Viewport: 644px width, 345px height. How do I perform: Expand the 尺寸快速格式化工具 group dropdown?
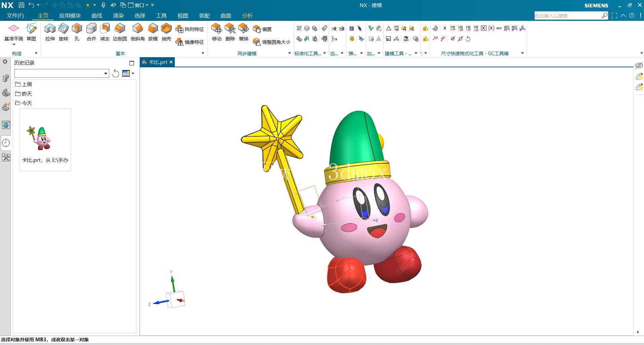point(522,53)
